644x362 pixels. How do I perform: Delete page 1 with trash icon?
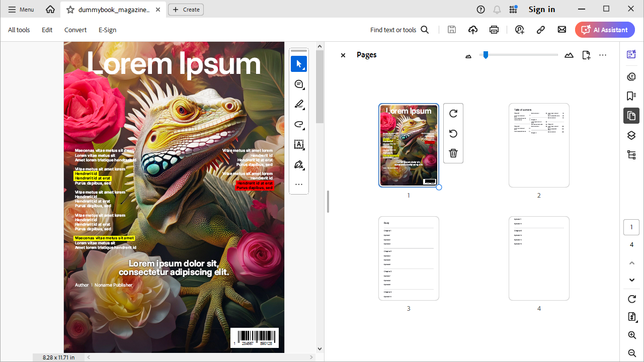(x=453, y=153)
